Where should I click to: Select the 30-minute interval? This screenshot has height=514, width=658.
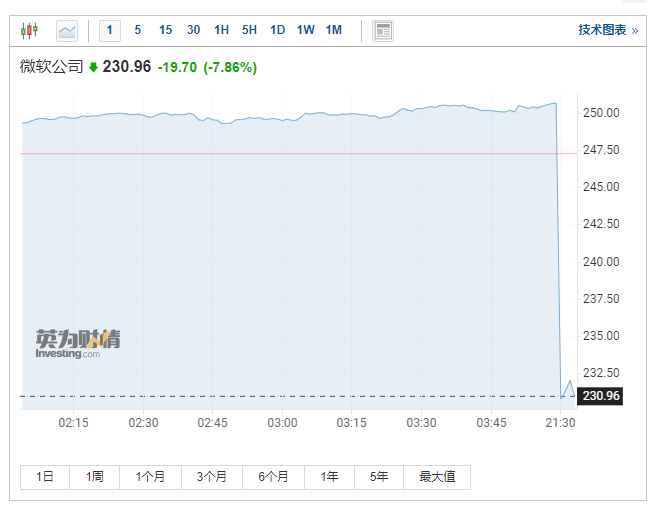(x=193, y=30)
